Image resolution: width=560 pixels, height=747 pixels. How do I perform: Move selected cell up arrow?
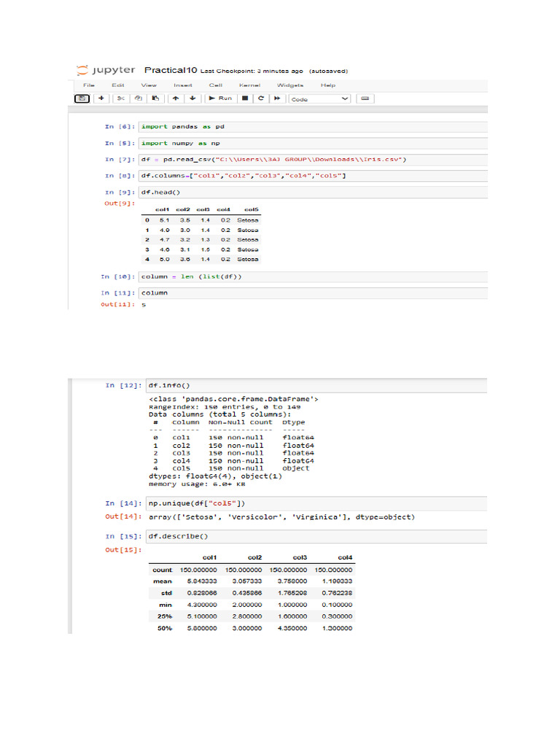[176, 98]
